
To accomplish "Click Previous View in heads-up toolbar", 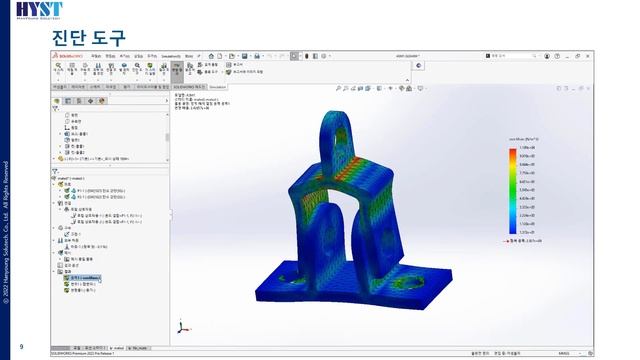I will [x=353, y=88].
